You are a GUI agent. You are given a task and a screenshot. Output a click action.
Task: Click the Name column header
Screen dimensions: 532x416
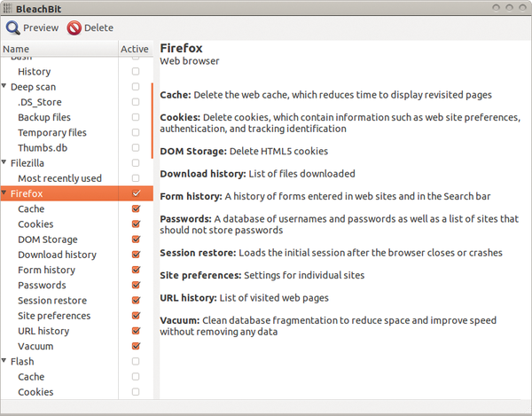tap(59, 49)
